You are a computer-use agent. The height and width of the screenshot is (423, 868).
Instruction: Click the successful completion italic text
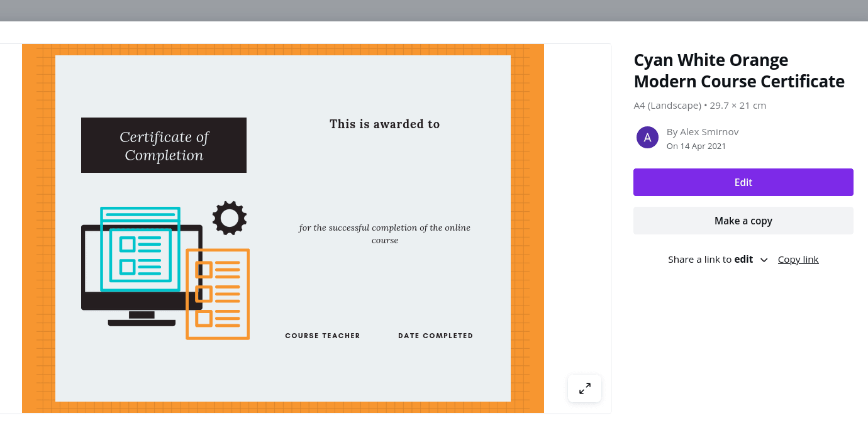click(x=385, y=234)
